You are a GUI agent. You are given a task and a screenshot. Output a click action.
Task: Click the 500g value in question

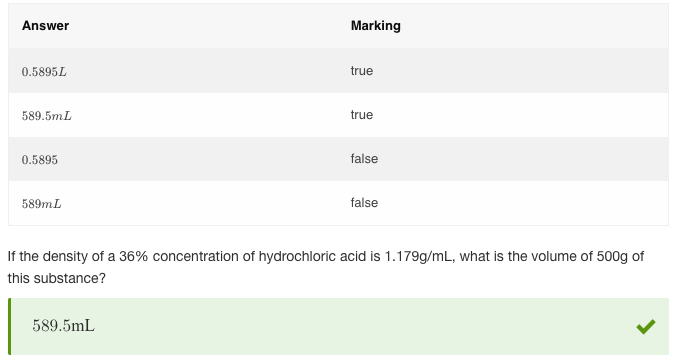point(612,256)
